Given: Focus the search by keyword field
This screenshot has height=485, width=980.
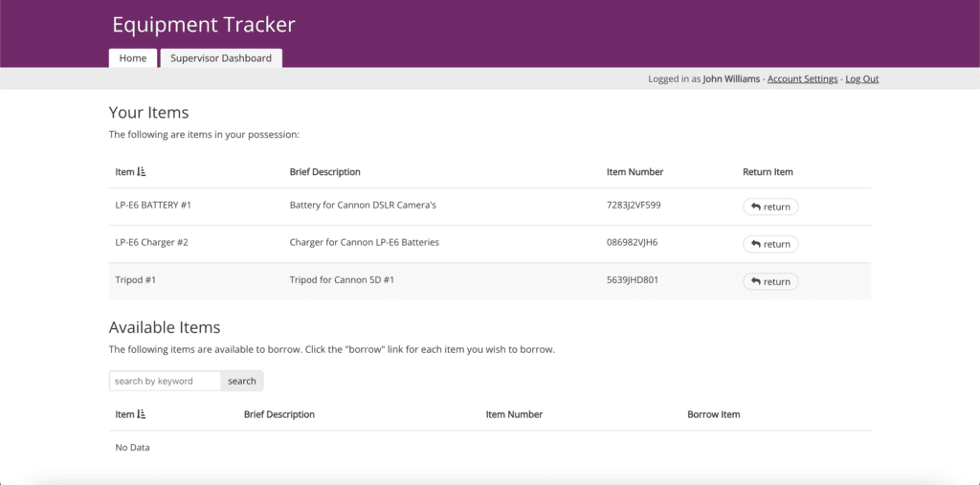Looking at the screenshot, I should (165, 381).
